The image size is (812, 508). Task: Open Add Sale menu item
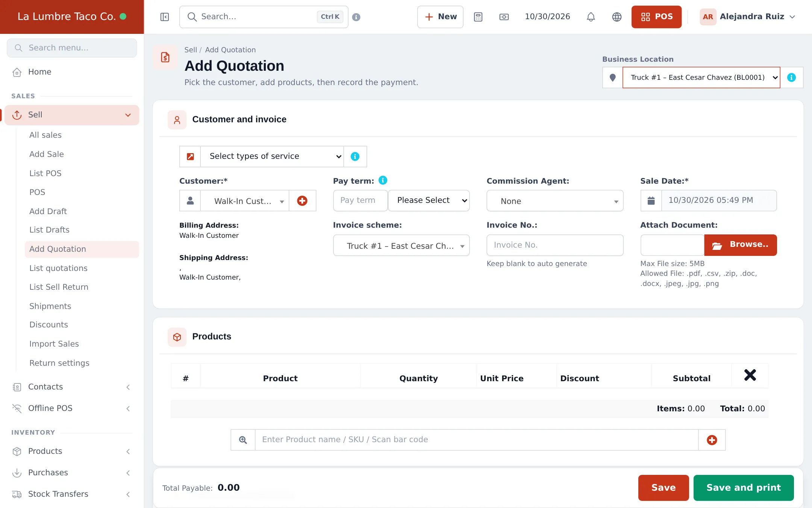[47, 154]
